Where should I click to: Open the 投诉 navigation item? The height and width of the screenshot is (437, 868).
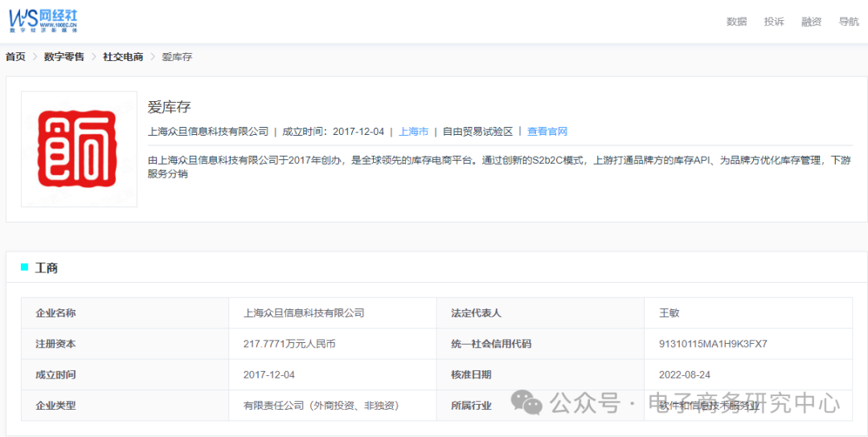tap(774, 22)
